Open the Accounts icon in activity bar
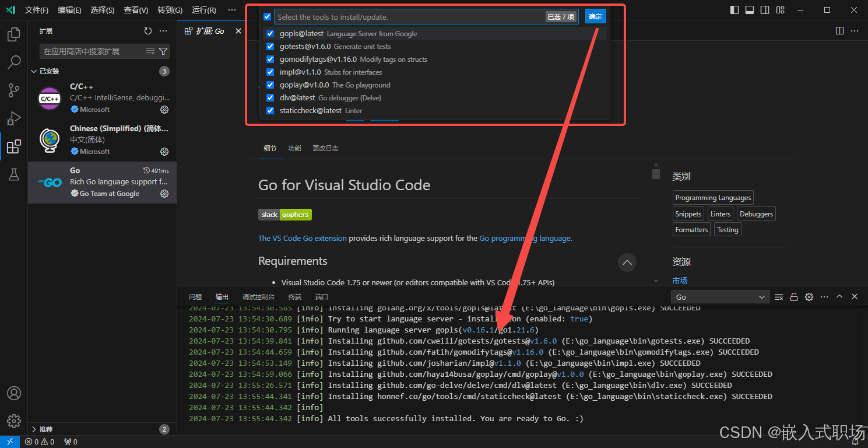 pos(13,393)
